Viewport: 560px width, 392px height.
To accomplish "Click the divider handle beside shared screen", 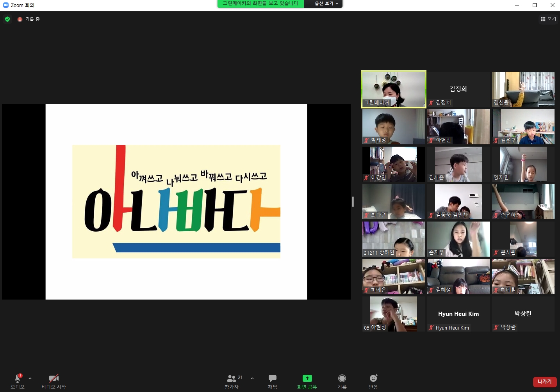I will coord(353,202).
